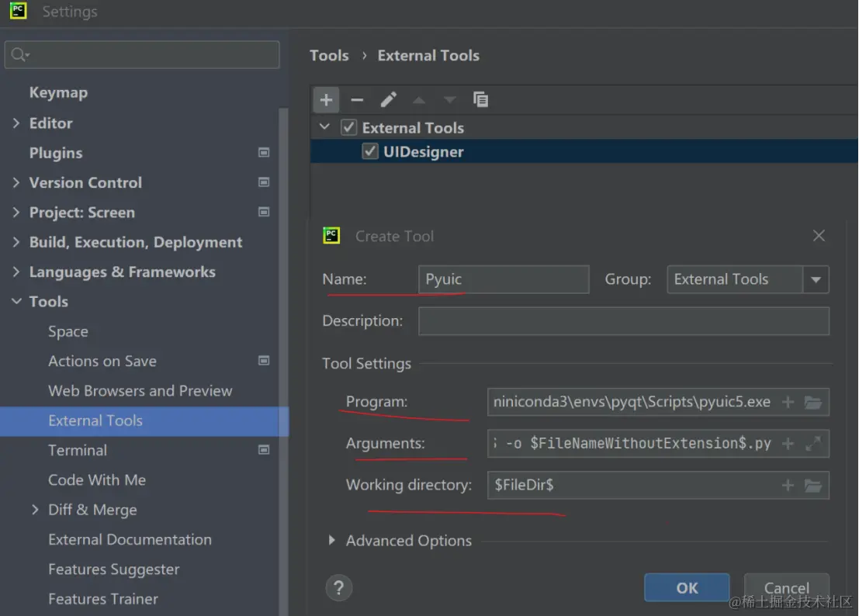859x616 pixels.
Task: Click the Add tool plus icon
Action: point(326,99)
